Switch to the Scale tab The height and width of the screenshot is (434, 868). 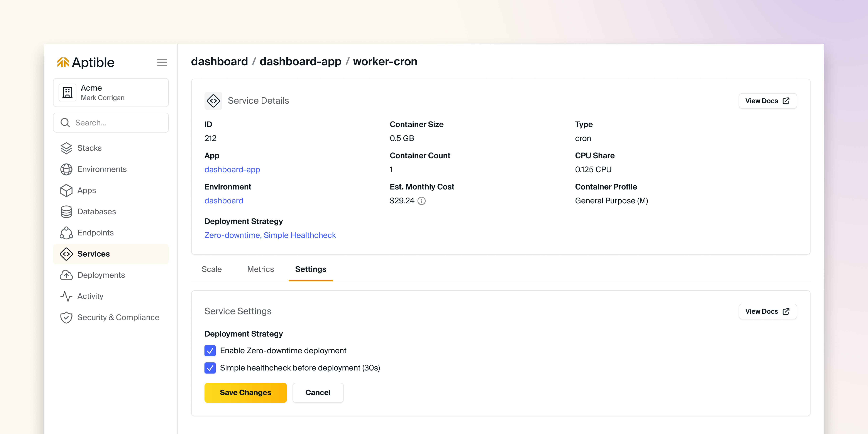point(212,269)
